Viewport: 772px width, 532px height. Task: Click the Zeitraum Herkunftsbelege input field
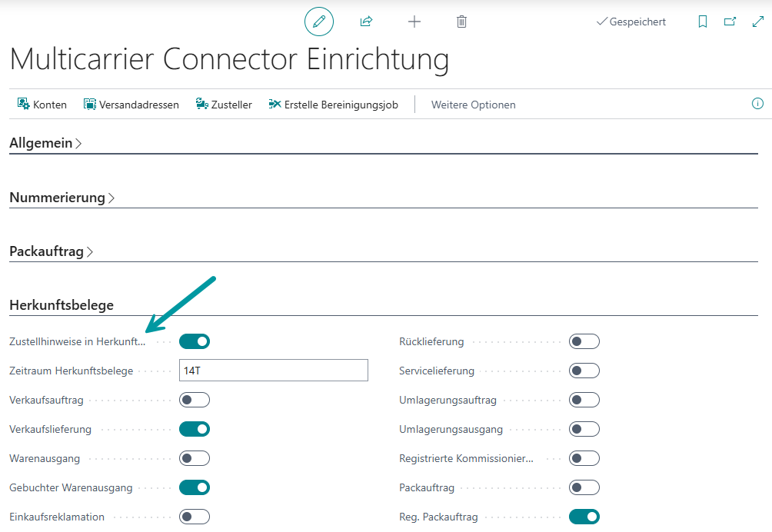tap(273, 371)
